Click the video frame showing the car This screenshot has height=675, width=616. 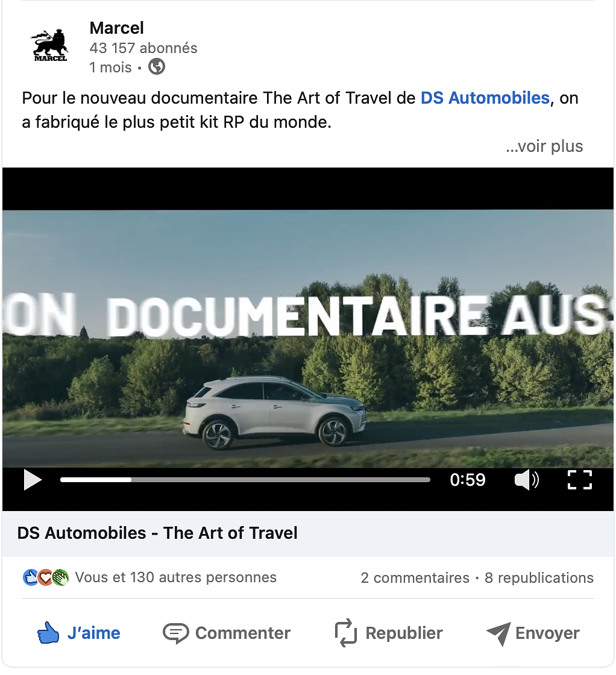(308, 339)
